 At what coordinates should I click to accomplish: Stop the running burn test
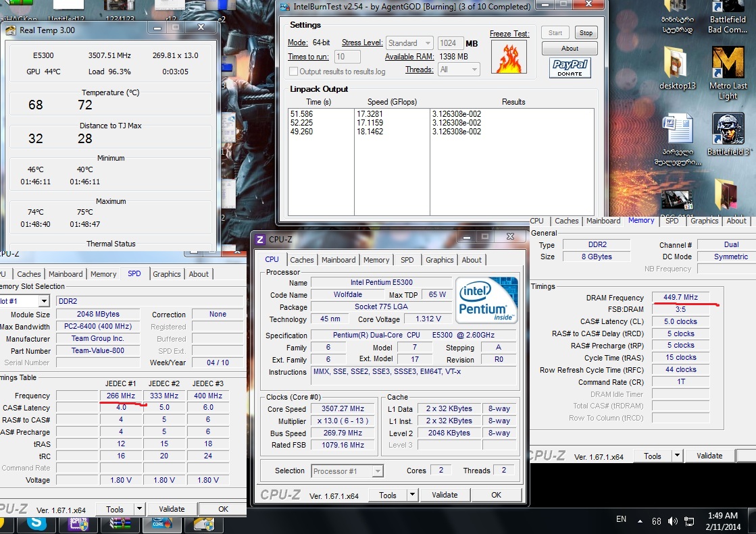(586, 33)
